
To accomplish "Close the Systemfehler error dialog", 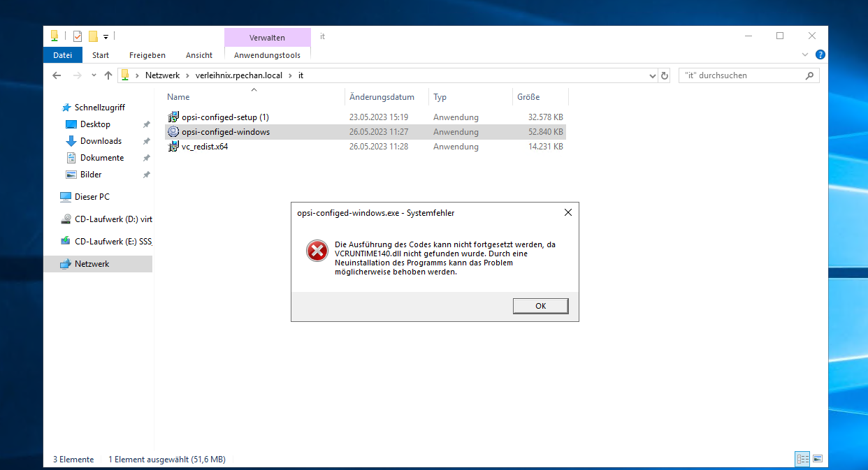I will pyautogui.click(x=567, y=212).
